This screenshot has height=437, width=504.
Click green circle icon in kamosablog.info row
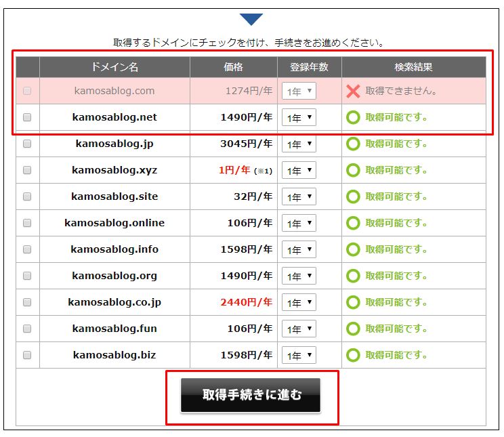[353, 249]
